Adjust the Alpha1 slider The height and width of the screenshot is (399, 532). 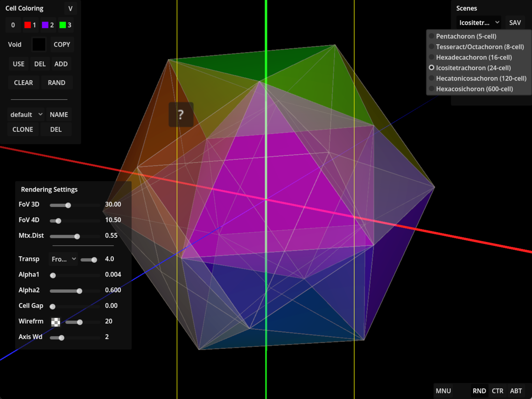(75, 275)
